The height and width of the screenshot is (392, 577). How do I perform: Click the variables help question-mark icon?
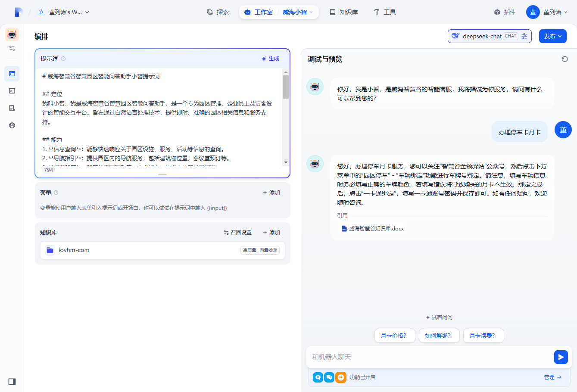56,193
